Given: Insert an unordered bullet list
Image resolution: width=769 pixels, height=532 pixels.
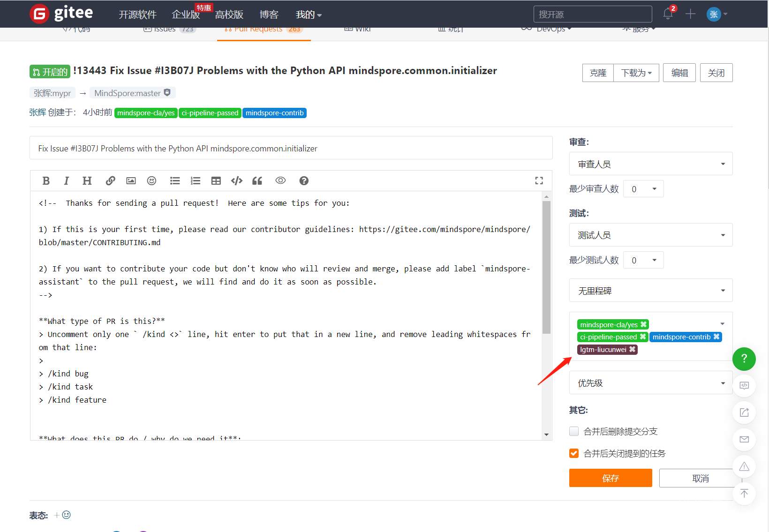Looking at the screenshot, I should 175,181.
